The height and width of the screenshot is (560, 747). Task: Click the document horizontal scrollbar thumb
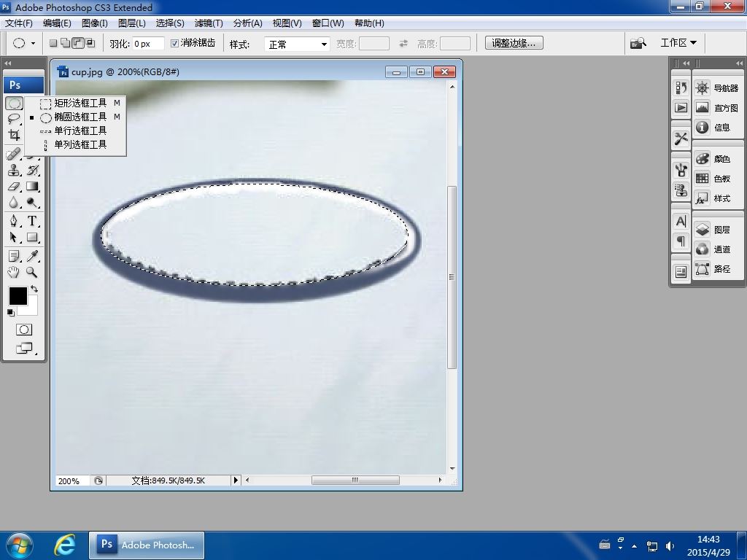pos(355,480)
